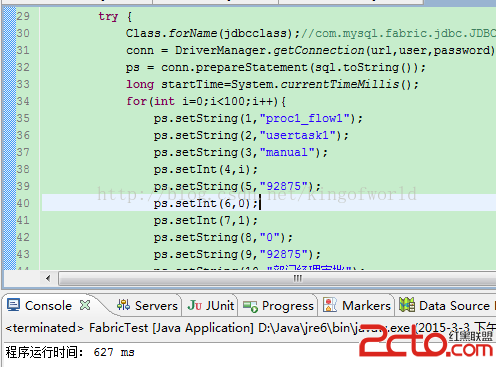The width and height of the screenshot is (496, 367).
Task: Click the Servers view icon
Action: [x=123, y=305]
